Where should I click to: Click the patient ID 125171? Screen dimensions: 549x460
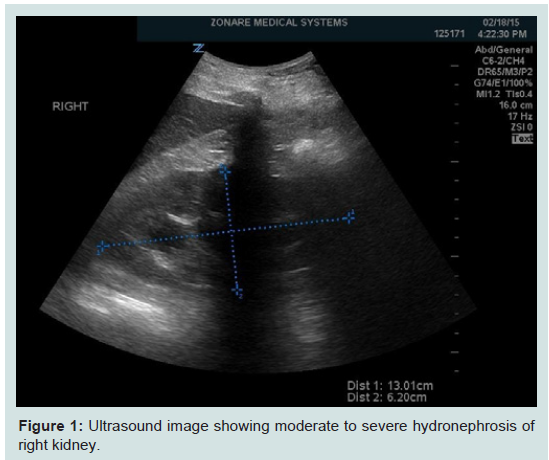[x=450, y=34]
